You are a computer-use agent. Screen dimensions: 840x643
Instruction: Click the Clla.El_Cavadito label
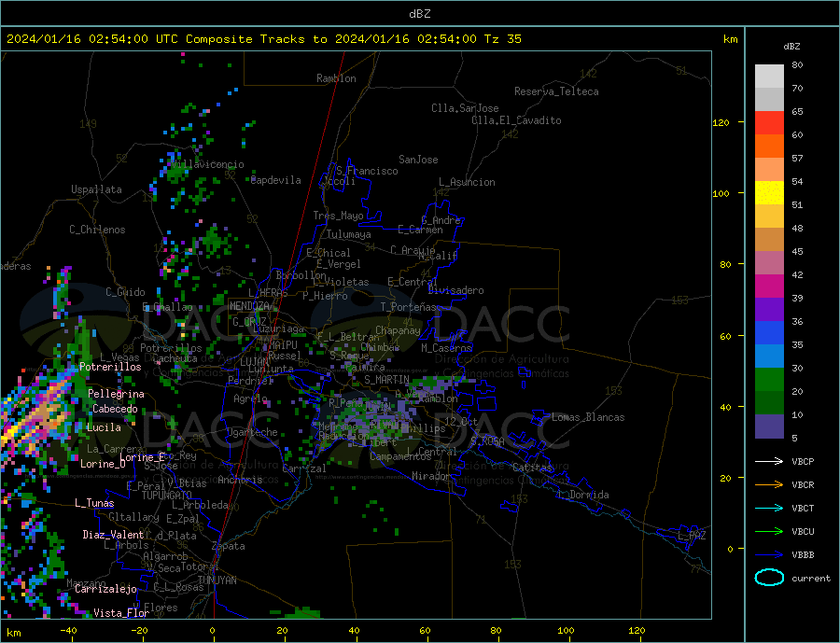pos(516,120)
